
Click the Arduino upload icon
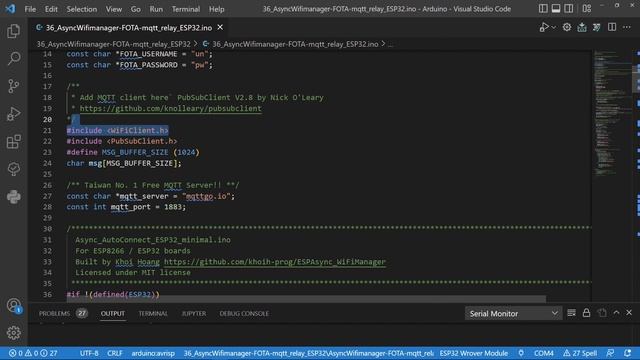click(582, 27)
